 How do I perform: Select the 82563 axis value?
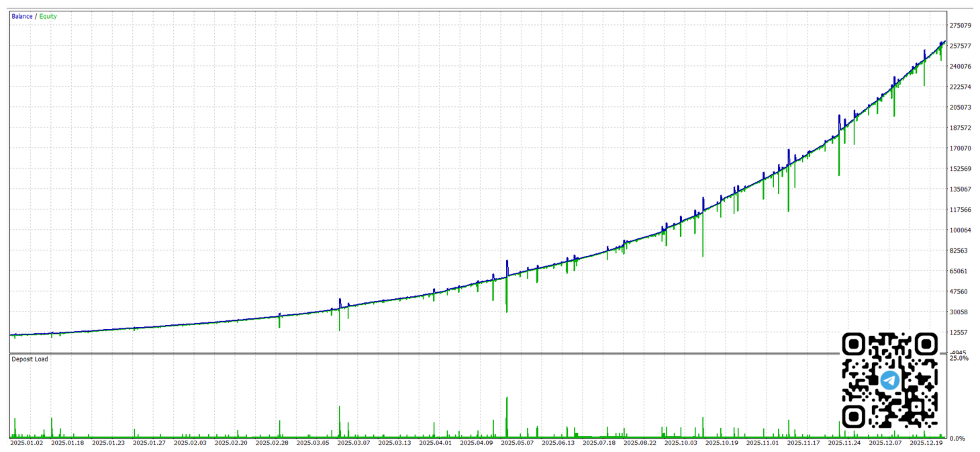pyautogui.click(x=959, y=251)
